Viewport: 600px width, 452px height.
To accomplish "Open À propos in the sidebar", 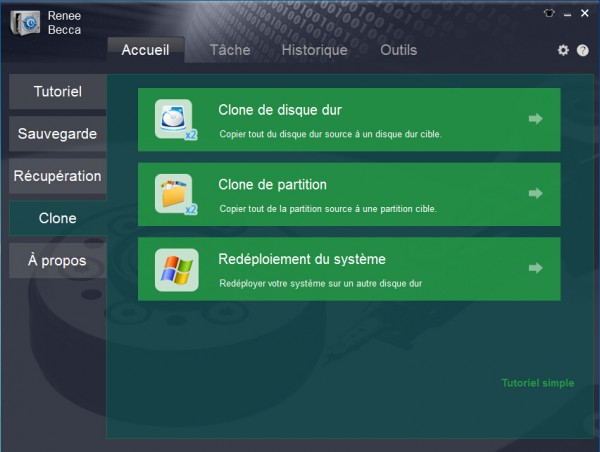I will click(58, 261).
